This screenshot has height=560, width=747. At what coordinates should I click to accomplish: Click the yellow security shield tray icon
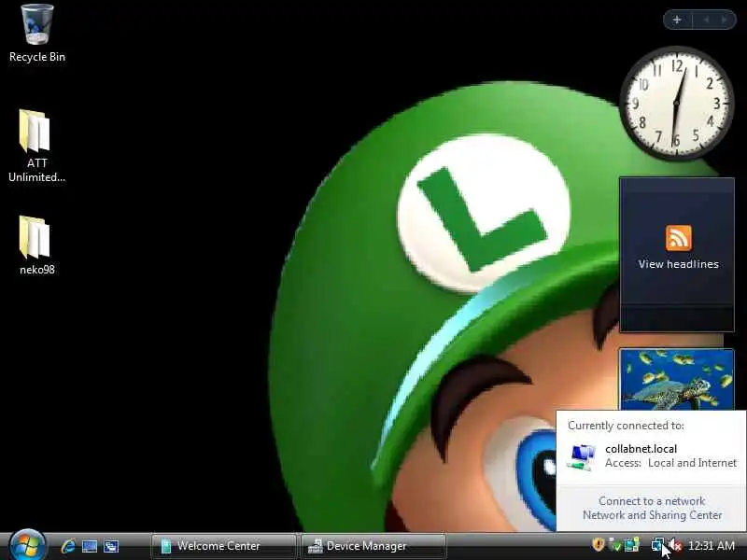pos(598,544)
